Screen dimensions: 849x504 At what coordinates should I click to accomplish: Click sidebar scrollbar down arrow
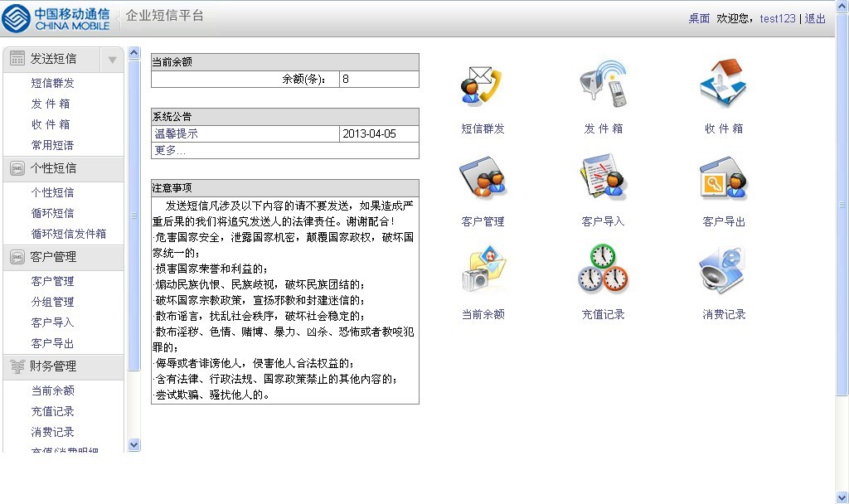coord(134,445)
